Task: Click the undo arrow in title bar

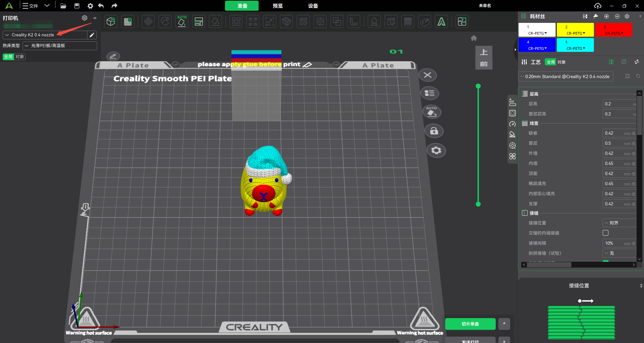Action: (x=101, y=6)
